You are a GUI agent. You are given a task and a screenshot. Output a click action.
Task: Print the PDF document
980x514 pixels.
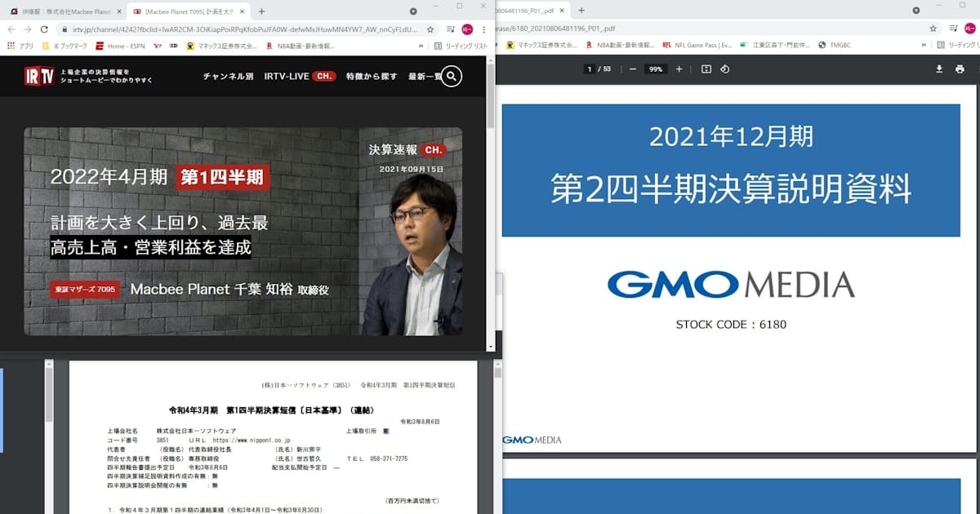[x=960, y=69]
